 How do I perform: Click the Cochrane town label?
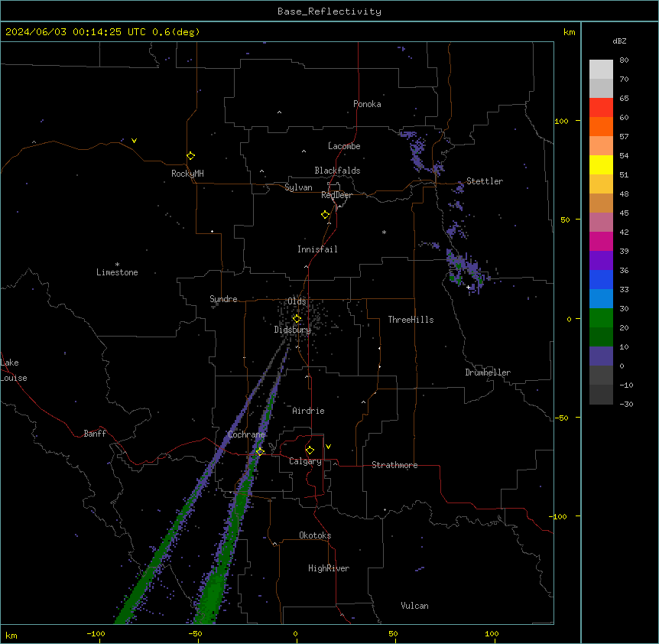[247, 434]
